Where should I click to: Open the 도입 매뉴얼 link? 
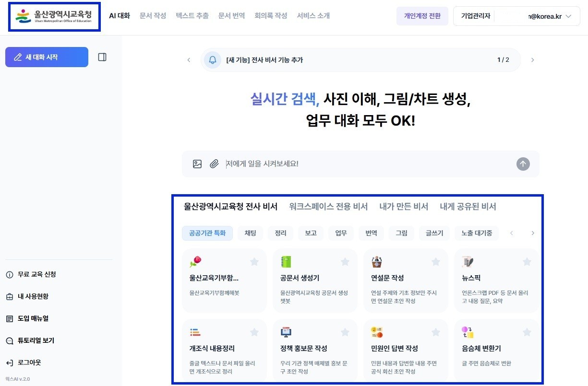pyautogui.click(x=33, y=319)
